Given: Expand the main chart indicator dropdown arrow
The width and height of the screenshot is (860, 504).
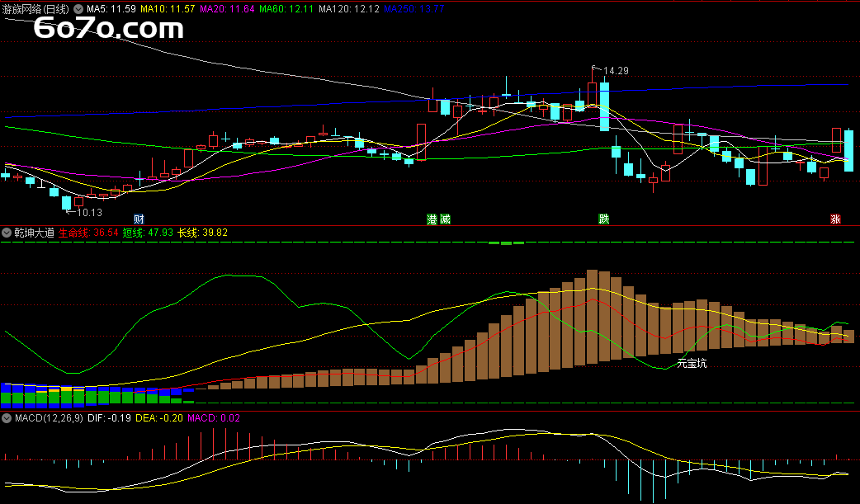Looking at the screenshot, I should point(78,9).
